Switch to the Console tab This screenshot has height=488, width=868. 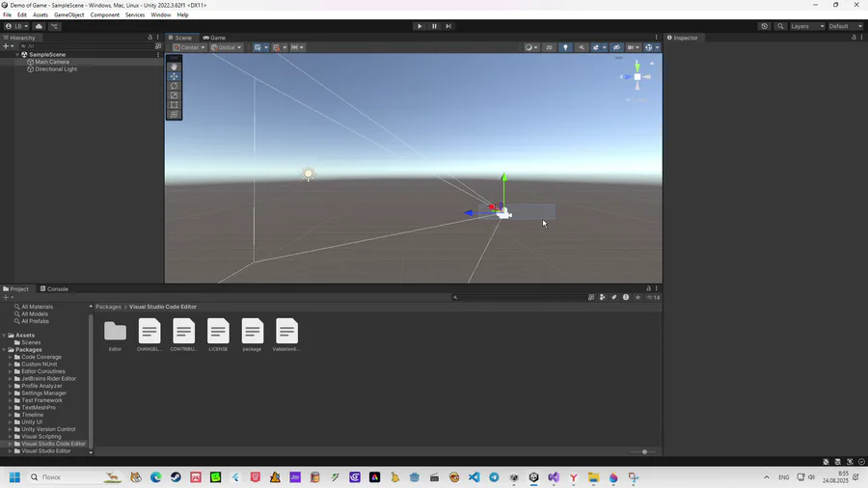[54, 288]
